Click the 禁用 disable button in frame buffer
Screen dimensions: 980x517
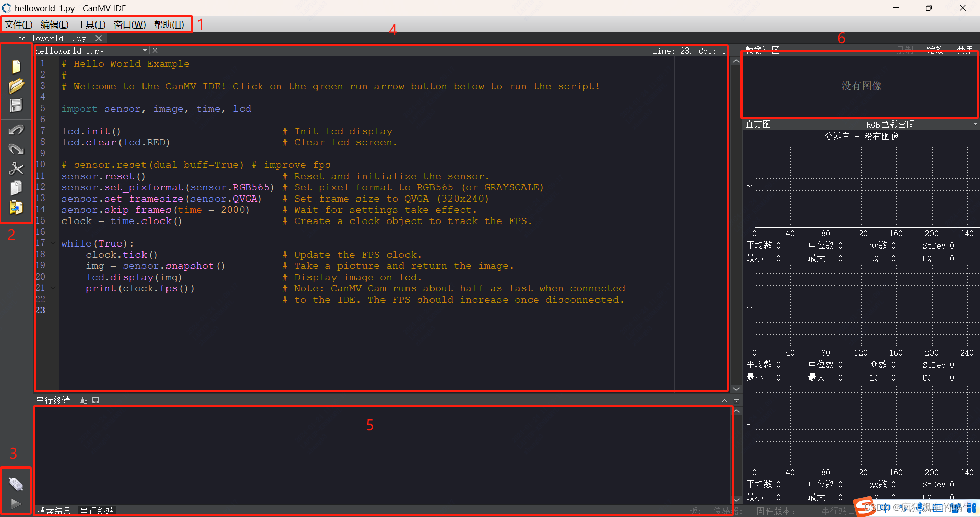point(965,50)
